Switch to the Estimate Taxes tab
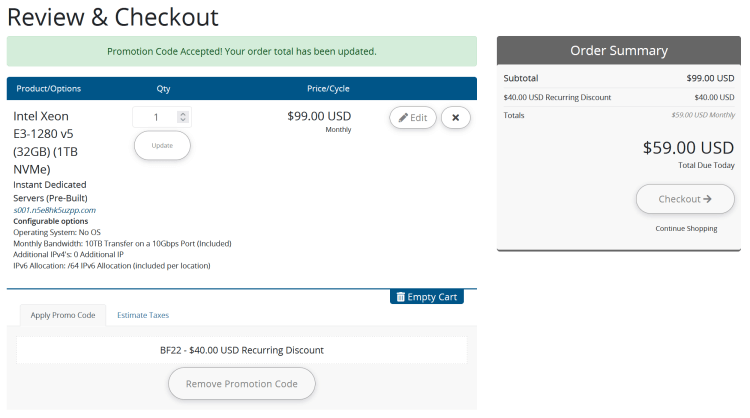Screen dimensions: 750x418 tap(143, 315)
